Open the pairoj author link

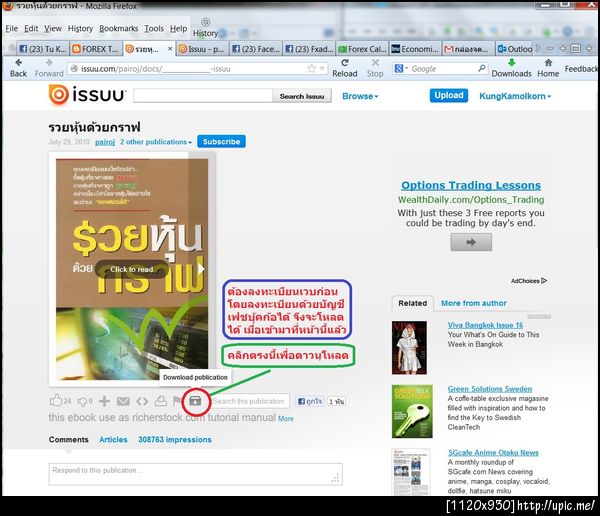tap(105, 142)
